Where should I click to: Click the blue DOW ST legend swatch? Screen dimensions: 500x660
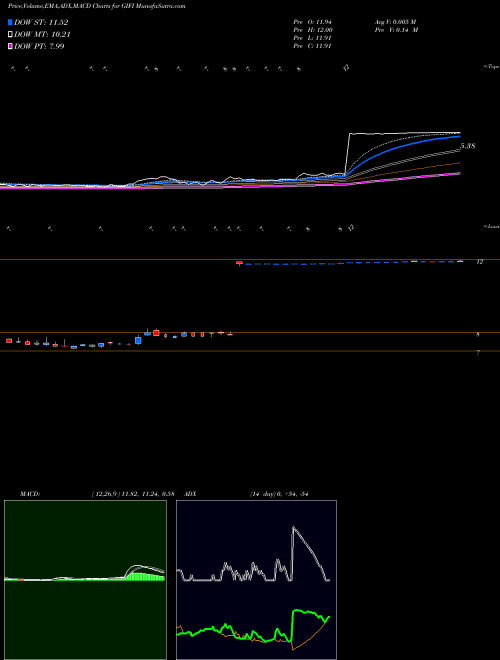click(10, 22)
